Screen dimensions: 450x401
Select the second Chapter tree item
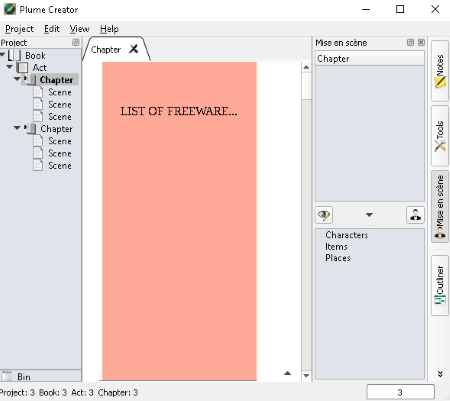(x=56, y=129)
